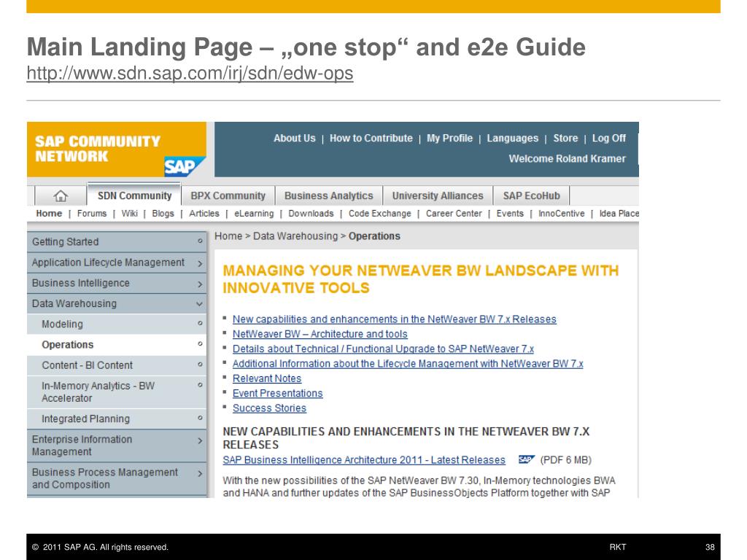
Task: Click the In-Memory Analytics circle marker
Action: tap(200, 384)
